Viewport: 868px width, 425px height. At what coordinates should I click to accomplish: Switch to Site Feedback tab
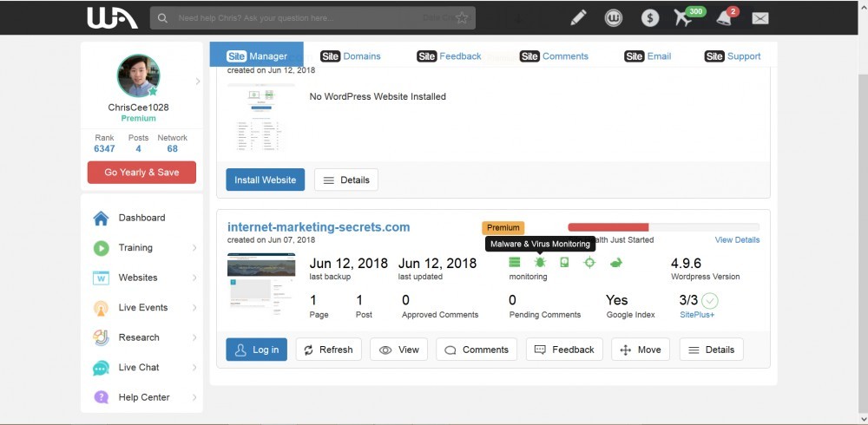point(449,56)
